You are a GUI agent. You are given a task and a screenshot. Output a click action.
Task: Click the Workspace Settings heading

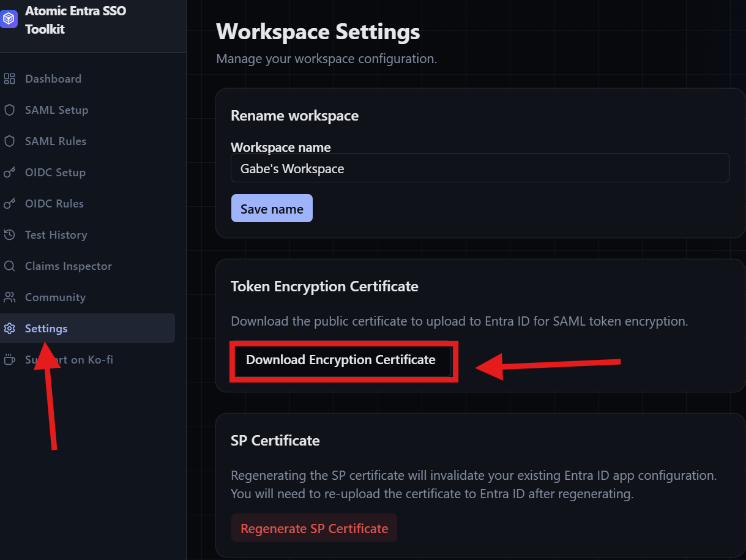pyautogui.click(x=318, y=32)
